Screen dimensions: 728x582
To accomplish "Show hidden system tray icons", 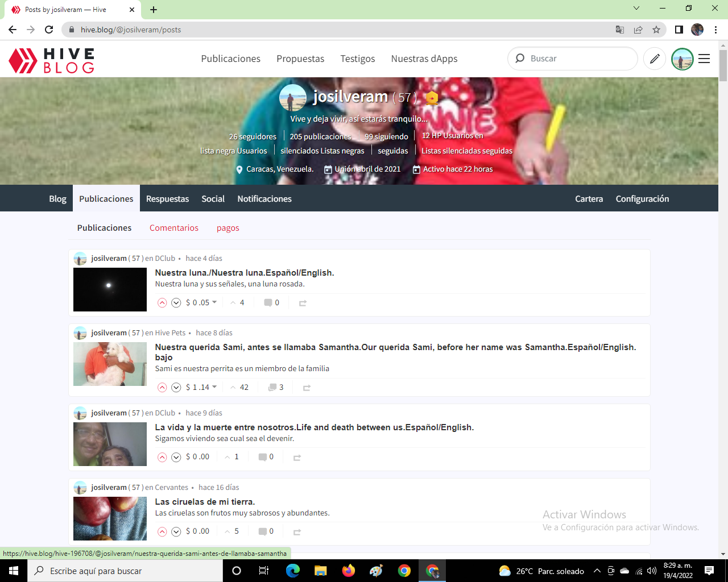I will [597, 571].
